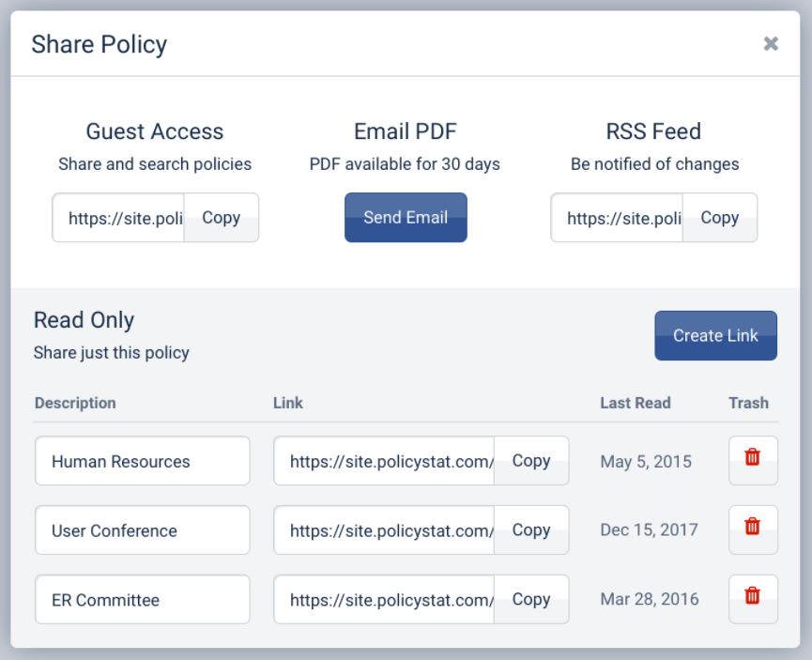Screen dimensions: 812x660
Task: Remove ER Committee link with trash icon
Action: 752,599
